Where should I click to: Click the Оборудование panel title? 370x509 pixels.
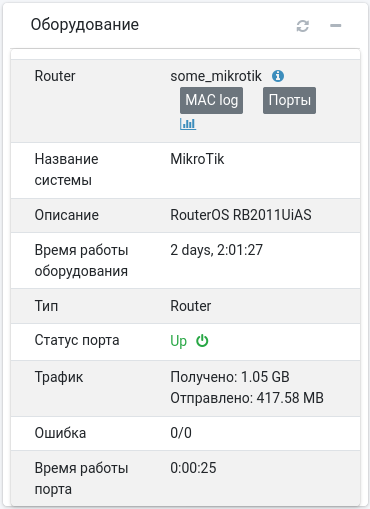(x=85, y=25)
